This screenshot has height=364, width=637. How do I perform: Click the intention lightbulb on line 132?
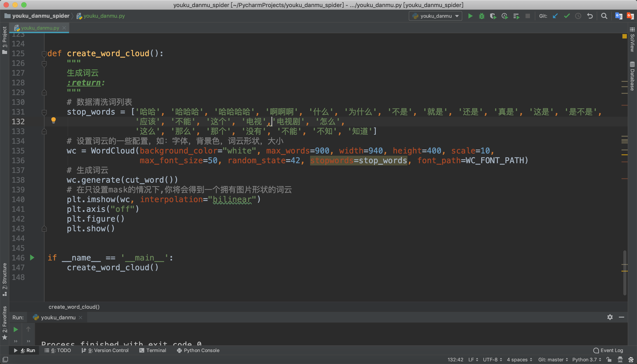point(53,120)
